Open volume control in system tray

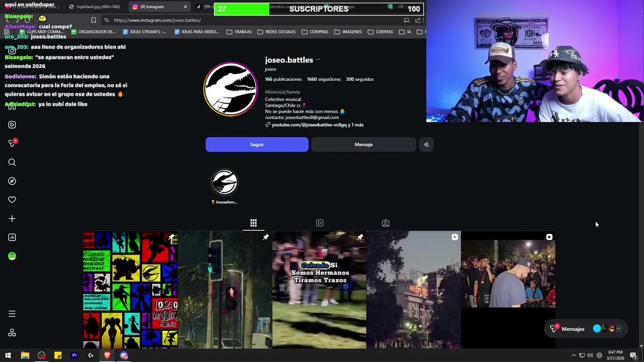(590, 355)
